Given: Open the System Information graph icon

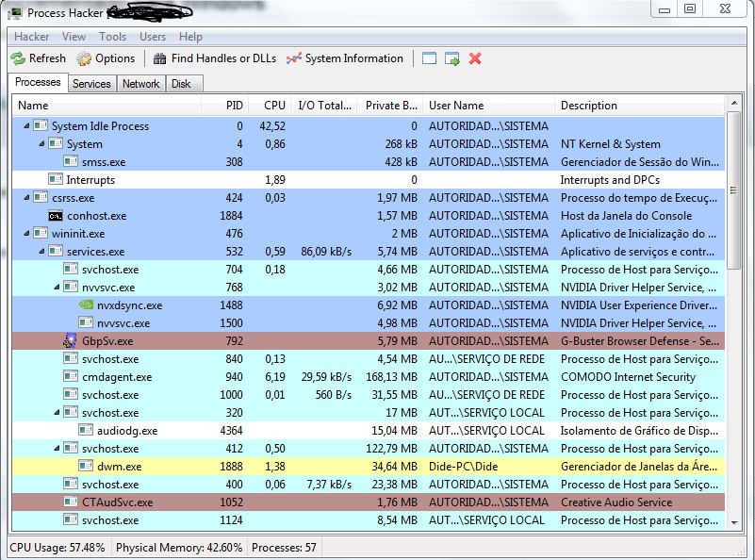Looking at the screenshot, I should tap(294, 58).
